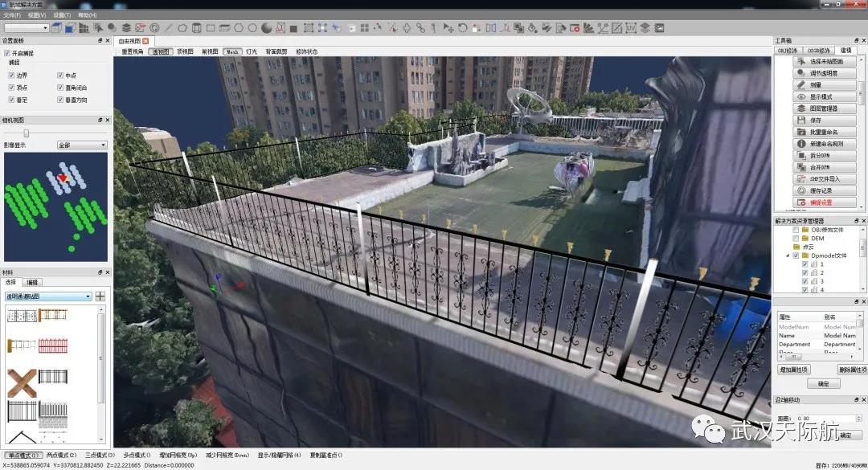Toggle the 开启捕捉 snapping checkbox
Viewport: 868px width, 470px height.
[x=6, y=53]
